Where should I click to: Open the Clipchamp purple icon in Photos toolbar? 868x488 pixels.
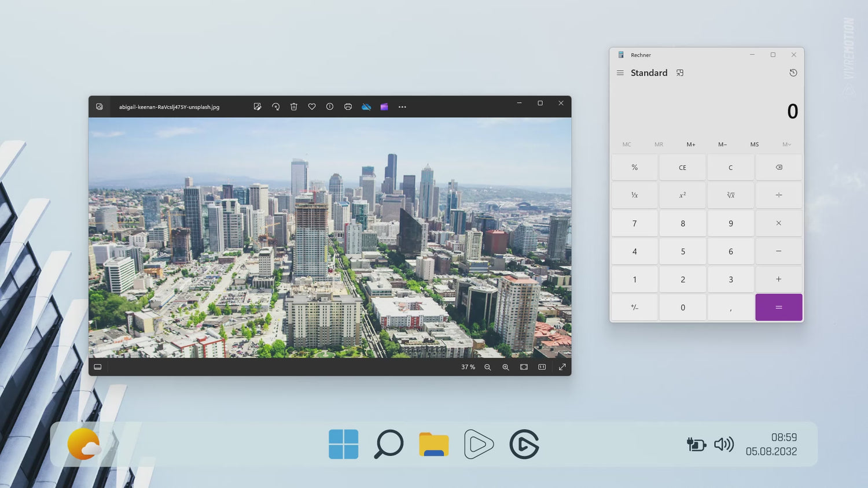point(384,107)
